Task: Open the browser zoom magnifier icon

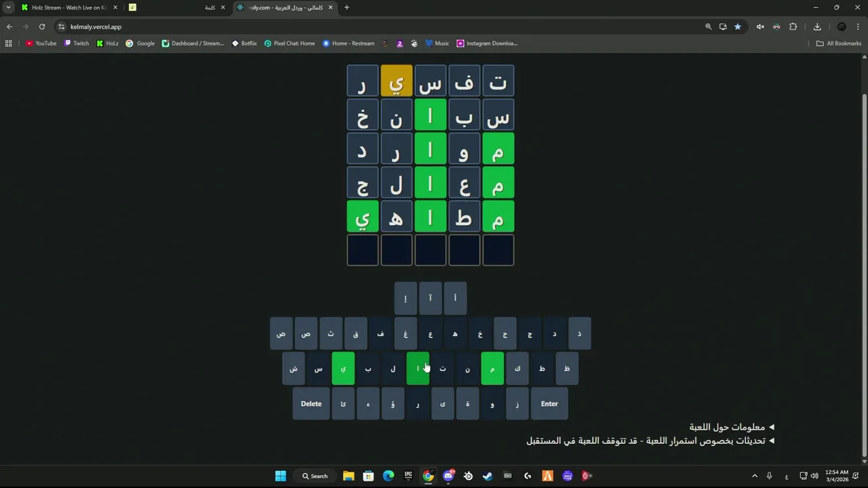Action: point(708,26)
